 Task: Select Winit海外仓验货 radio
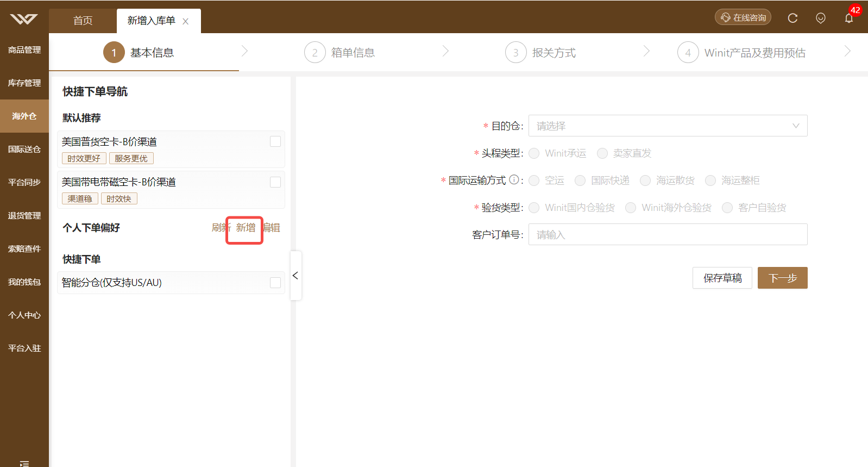(631, 208)
